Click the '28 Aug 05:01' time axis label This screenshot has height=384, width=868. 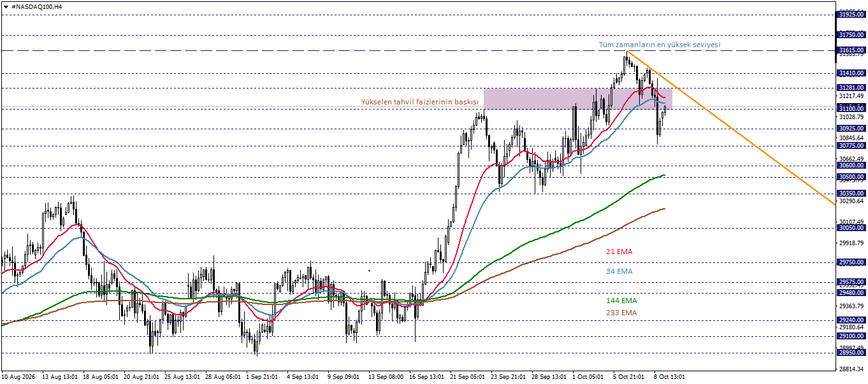[223, 376]
